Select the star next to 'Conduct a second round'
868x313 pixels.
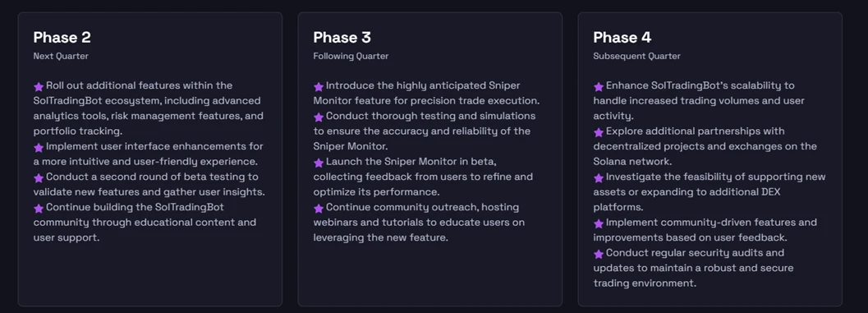click(39, 177)
